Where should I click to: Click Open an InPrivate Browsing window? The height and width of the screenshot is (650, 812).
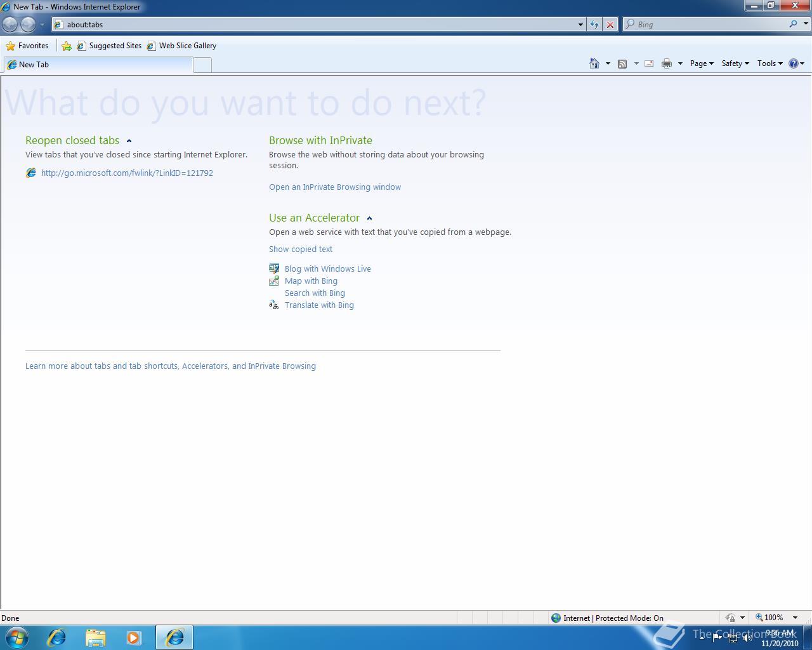click(x=335, y=187)
